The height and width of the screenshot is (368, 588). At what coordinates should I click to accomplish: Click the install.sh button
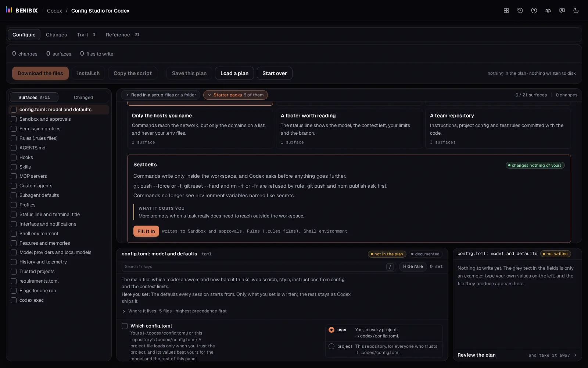pyautogui.click(x=88, y=73)
